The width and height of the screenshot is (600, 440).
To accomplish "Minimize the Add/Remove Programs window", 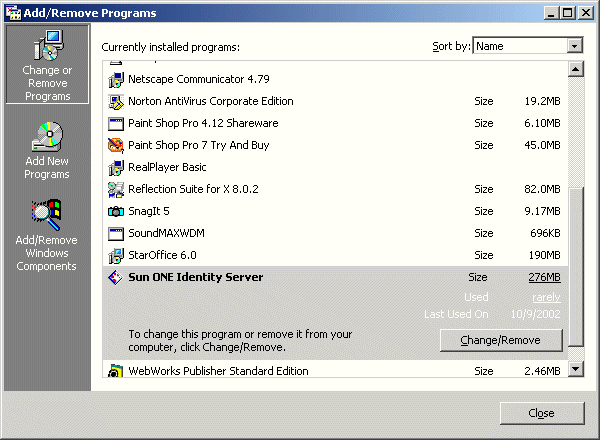I will pos(551,13).
